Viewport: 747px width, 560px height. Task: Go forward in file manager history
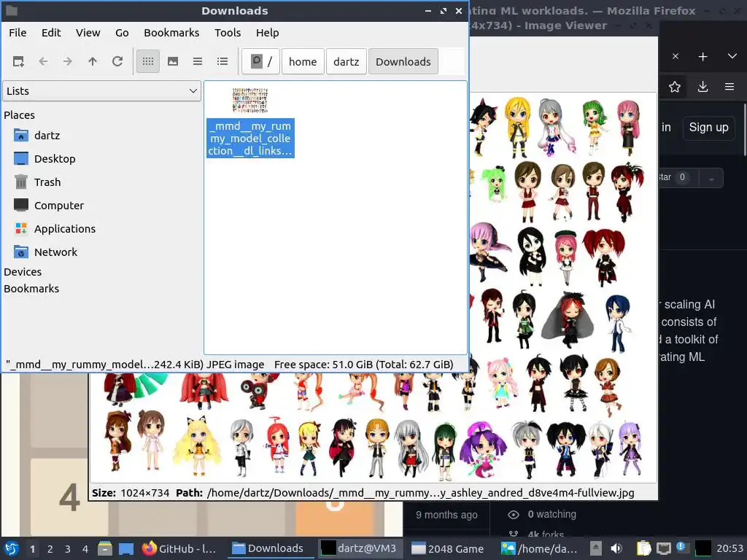[68, 61]
